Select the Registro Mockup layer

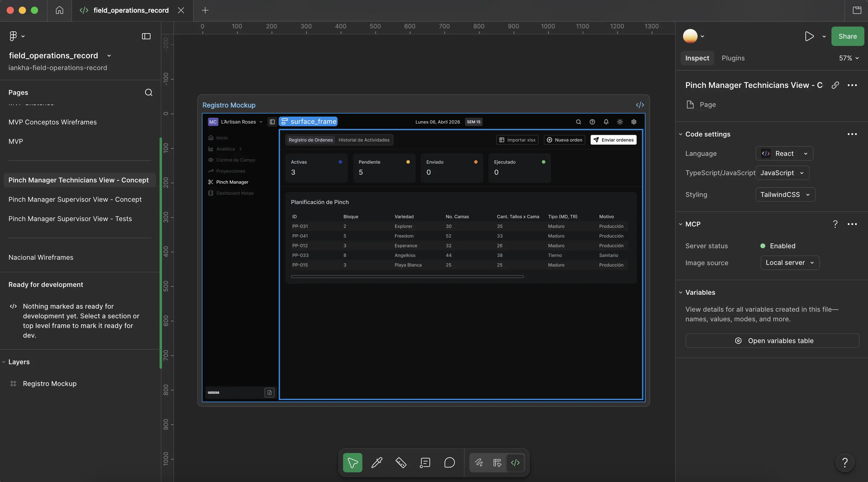pyautogui.click(x=50, y=384)
